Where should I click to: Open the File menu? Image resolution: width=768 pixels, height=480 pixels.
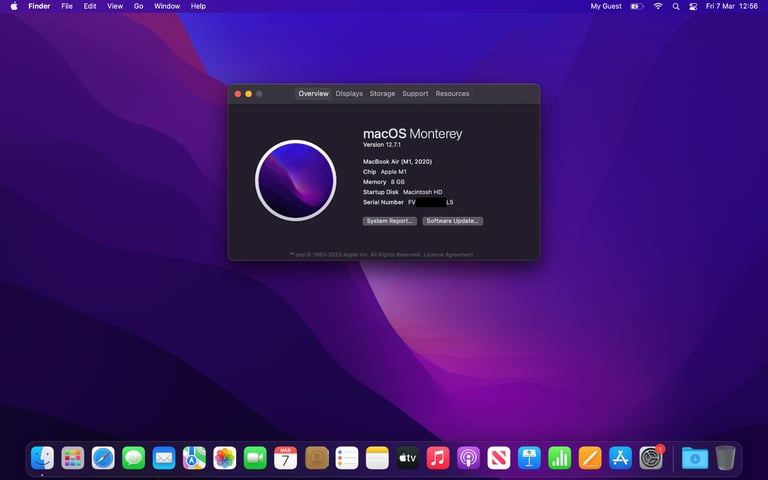click(x=67, y=6)
